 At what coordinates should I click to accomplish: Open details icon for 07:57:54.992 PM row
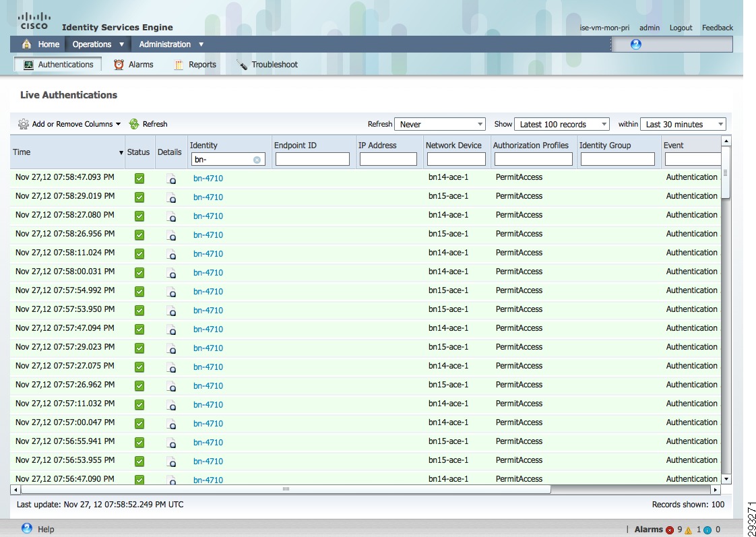171,291
